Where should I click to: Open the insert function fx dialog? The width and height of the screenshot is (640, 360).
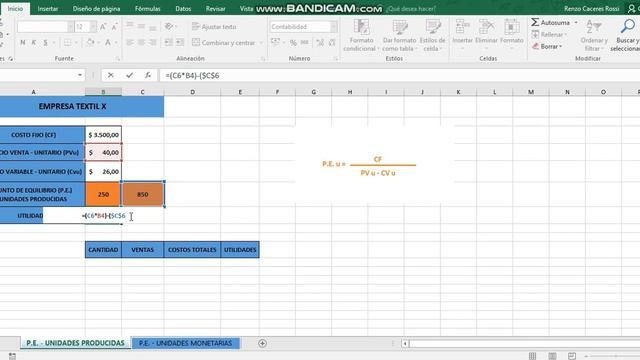pos(148,75)
